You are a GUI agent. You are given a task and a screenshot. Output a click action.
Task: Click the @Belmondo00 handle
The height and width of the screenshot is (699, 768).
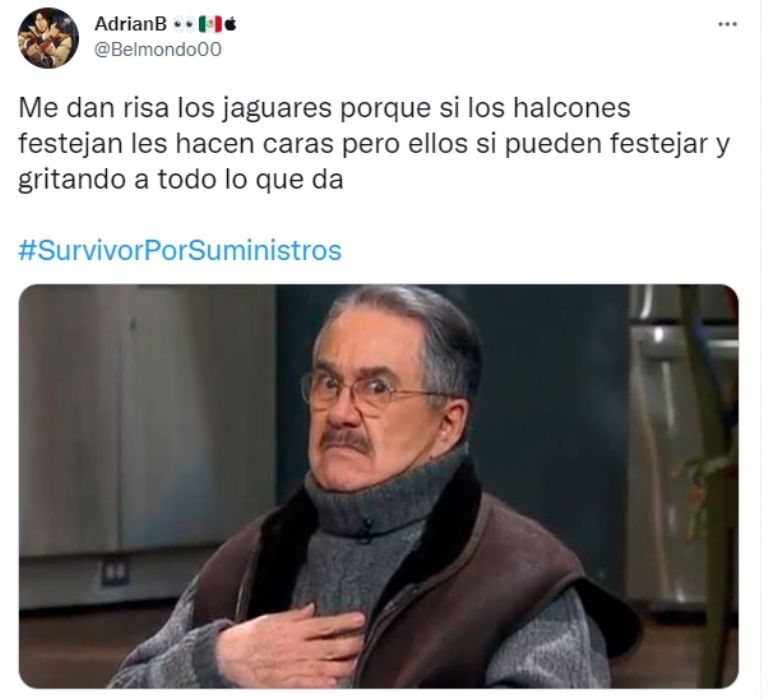coord(158,49)
